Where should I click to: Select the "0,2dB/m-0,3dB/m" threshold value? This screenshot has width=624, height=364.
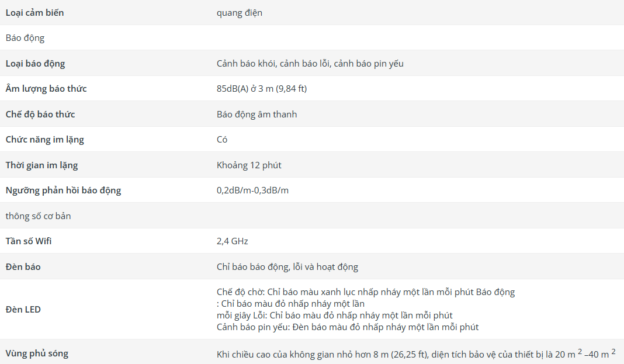click(x=252, y=190)
